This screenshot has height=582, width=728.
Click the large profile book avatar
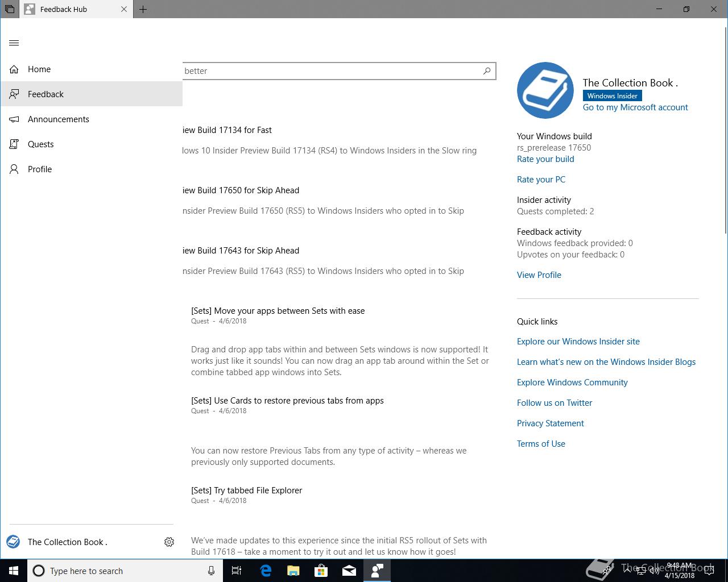coord(545,90)
